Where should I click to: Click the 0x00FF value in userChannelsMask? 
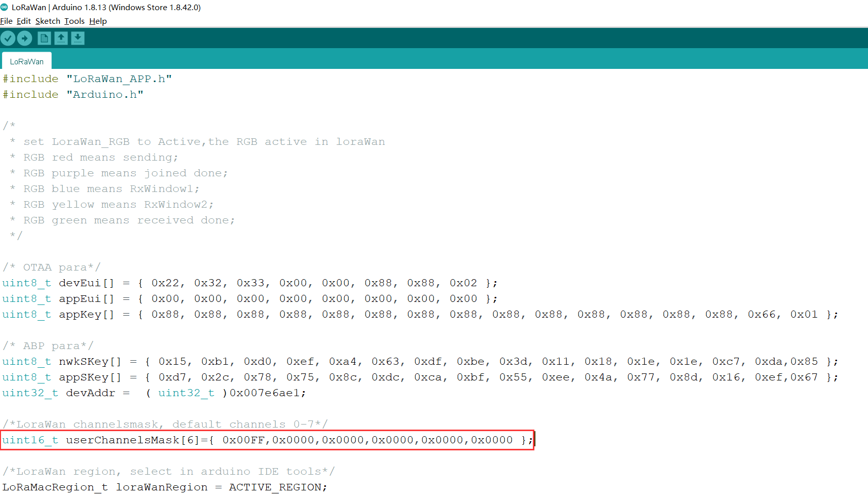click(x=243, y=440)
